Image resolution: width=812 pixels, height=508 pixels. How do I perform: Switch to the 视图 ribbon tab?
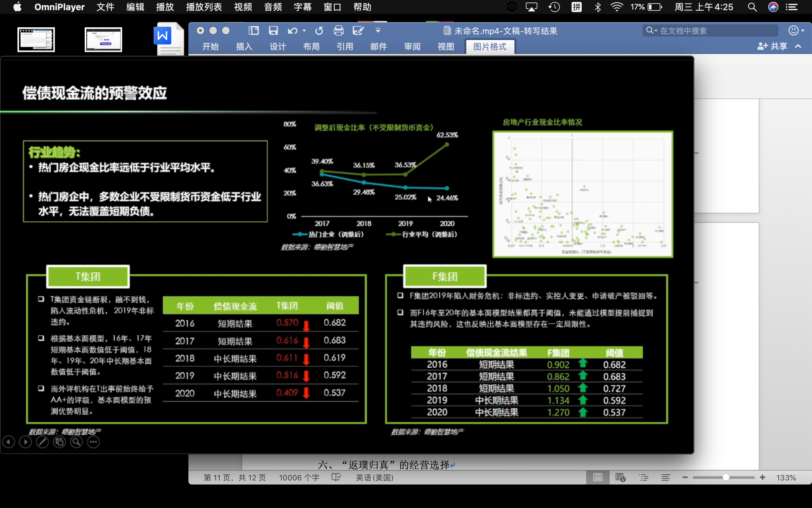(446, 46)
